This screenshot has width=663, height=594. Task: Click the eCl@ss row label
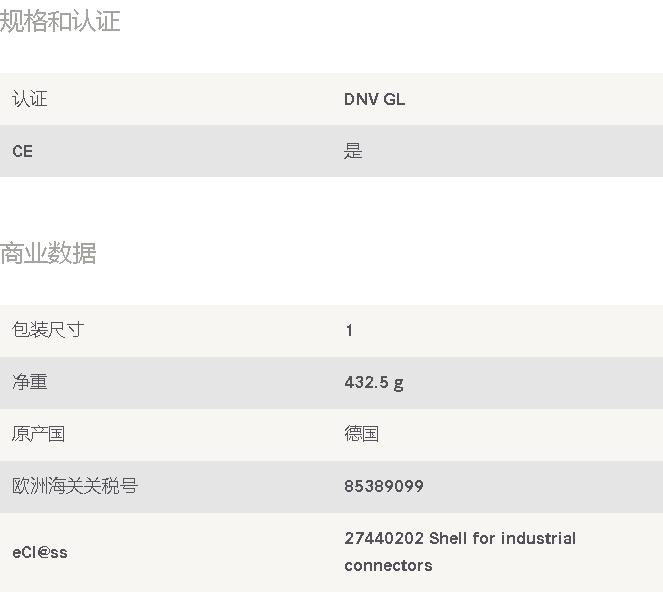click(40, 552)
